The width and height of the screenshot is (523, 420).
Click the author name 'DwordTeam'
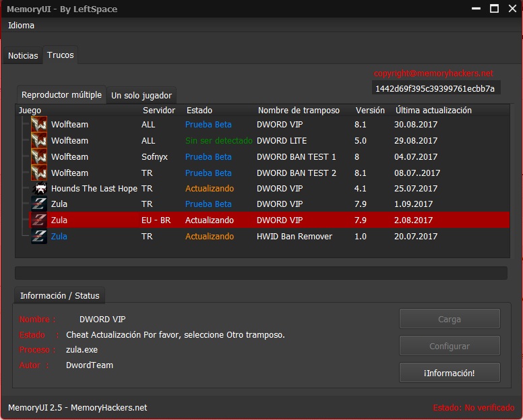[90, 365]
